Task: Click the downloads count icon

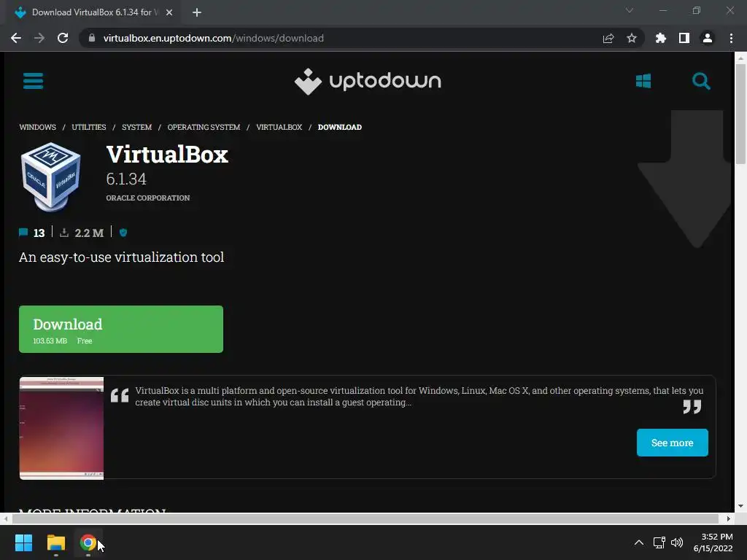Action: [64, 233]
